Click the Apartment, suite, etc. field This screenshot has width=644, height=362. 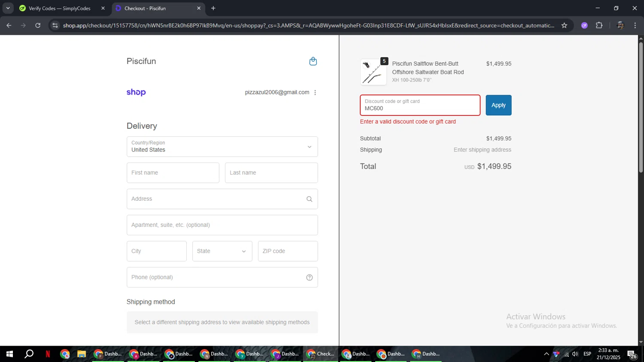[222, 225]
